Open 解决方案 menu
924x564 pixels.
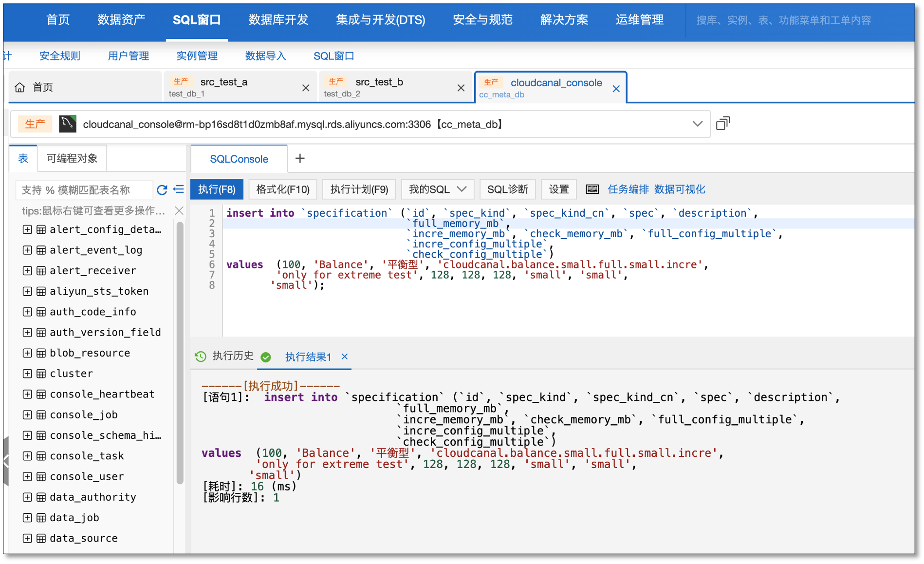pos(564,19)
